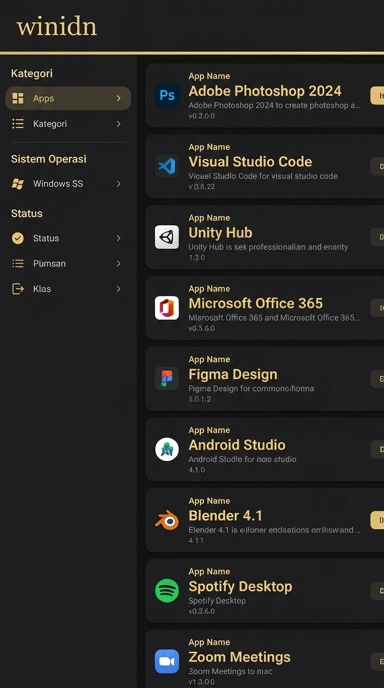Click the button on Microsoft Office 365 card
The image size is (384, 688).
[377, 308]
